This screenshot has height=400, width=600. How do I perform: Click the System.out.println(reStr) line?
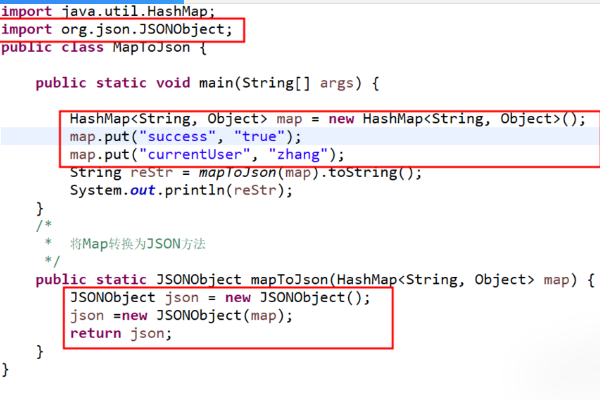click(x=181, y=190)
